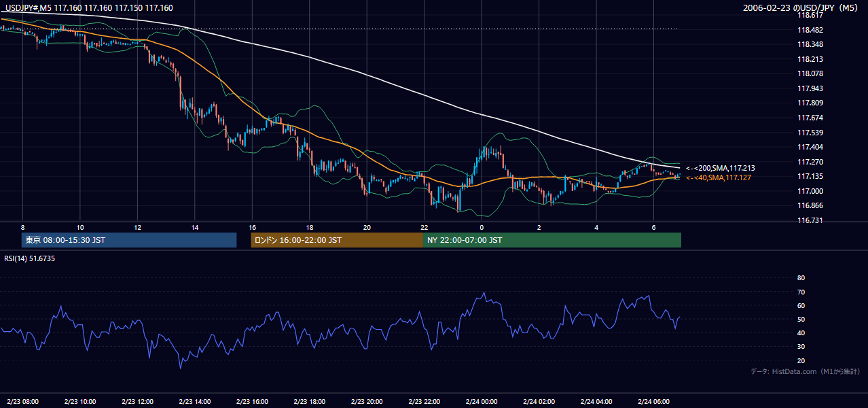Click hour label 16 under the price chart
The height and width of the screenshot is (408, 868).
click(x=252, y=227)
